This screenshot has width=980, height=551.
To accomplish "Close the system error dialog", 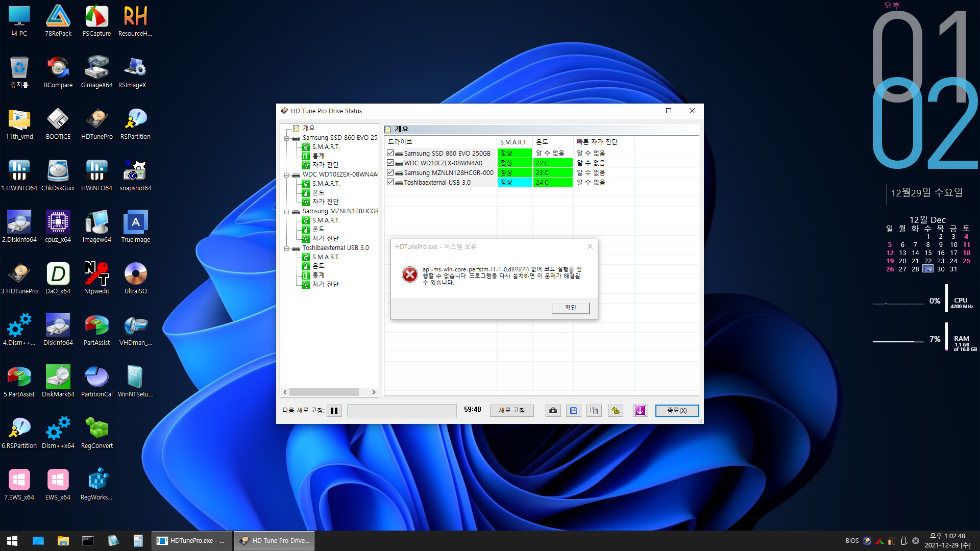I will (590, 246).
